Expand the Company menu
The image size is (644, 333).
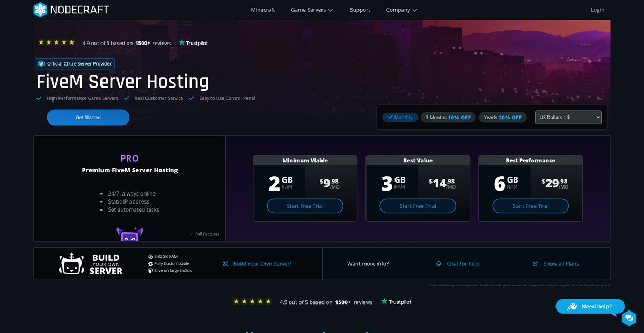click(x=401, y=10)
